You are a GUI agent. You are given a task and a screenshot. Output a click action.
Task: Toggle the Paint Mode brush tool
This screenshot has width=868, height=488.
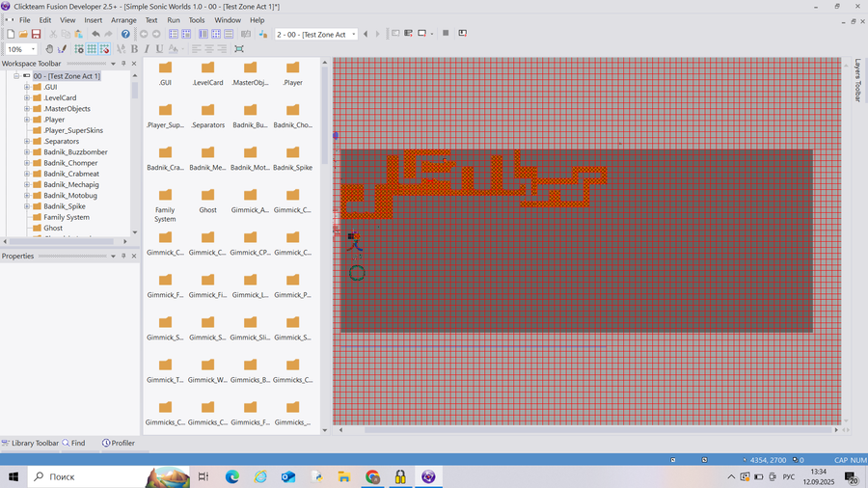62,49
